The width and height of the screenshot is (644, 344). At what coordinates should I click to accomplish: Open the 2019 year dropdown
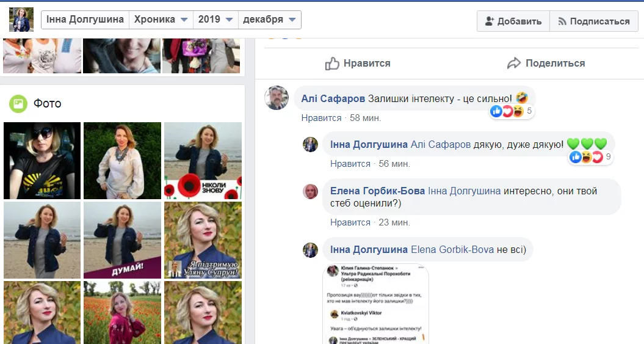(215, 20)
